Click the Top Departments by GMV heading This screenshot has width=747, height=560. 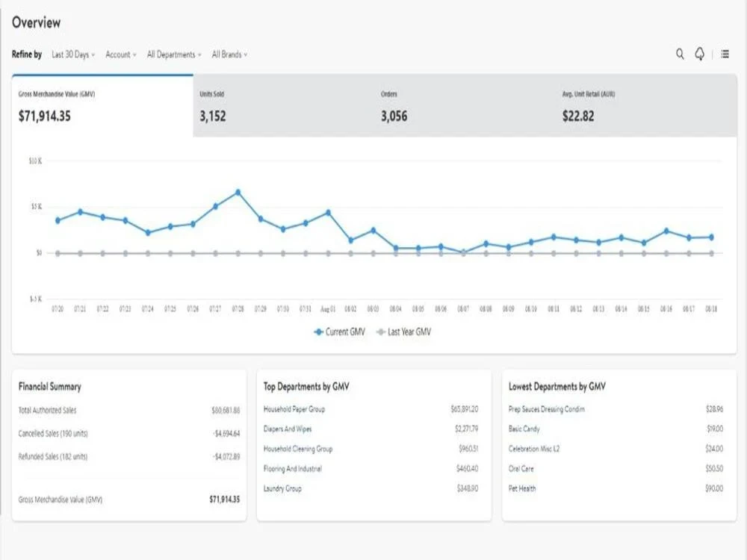306,387
